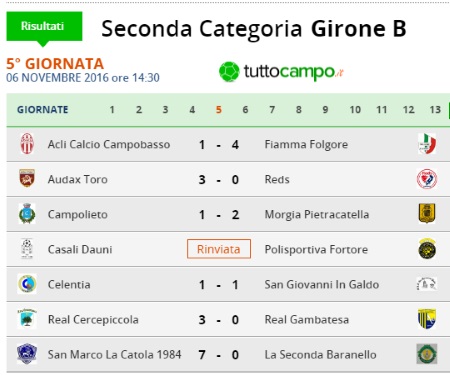Click the Real Gambatesa striped crest
Viewport: 450px width, 377px height.
pyautogui.click(x=427, y=319)
